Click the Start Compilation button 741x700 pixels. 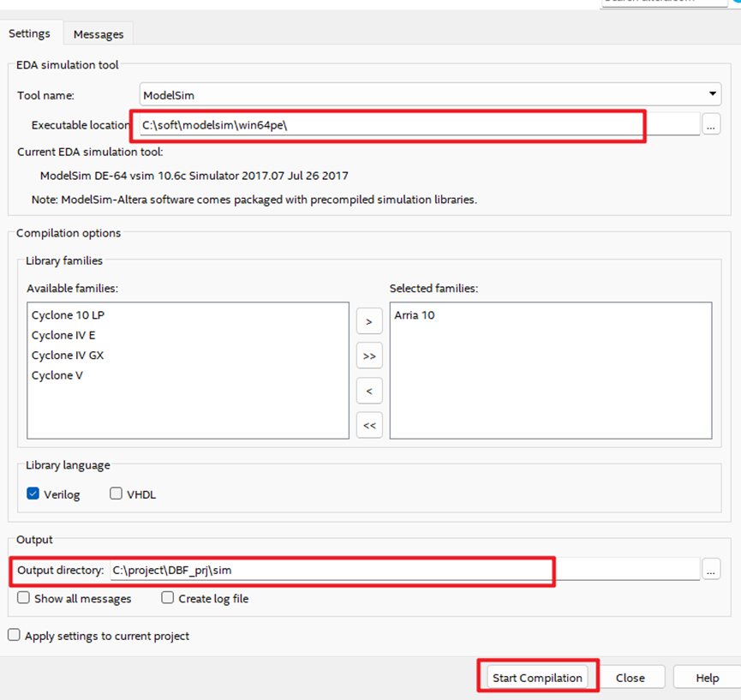(537, 678)
